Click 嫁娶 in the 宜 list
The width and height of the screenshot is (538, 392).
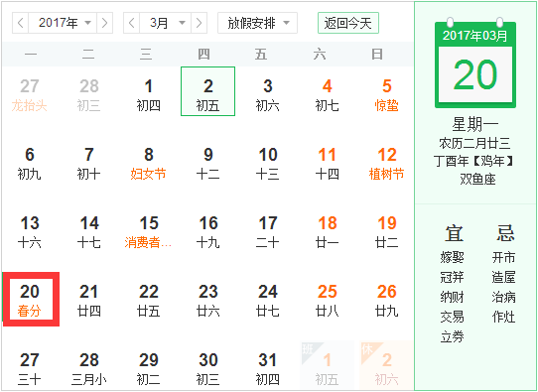453,257
